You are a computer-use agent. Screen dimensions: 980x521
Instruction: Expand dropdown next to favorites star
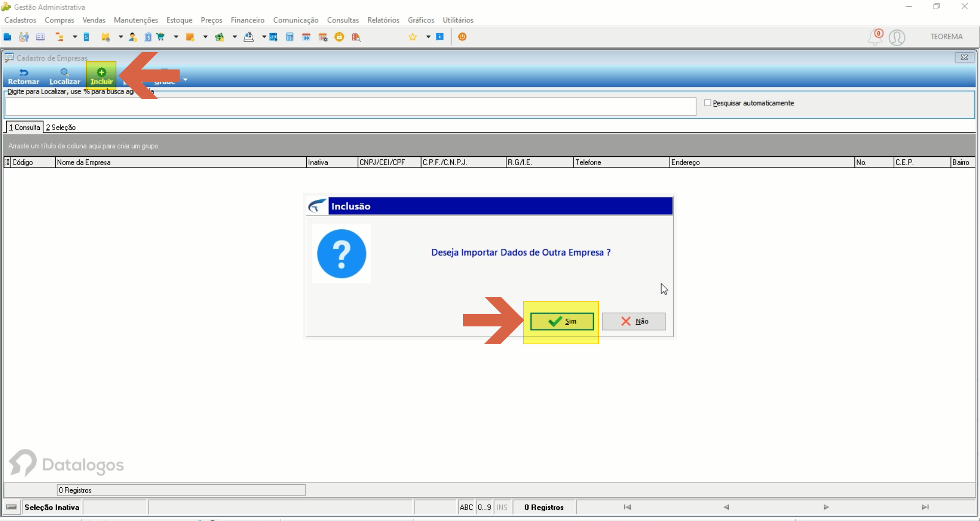[x=428, y=37]
